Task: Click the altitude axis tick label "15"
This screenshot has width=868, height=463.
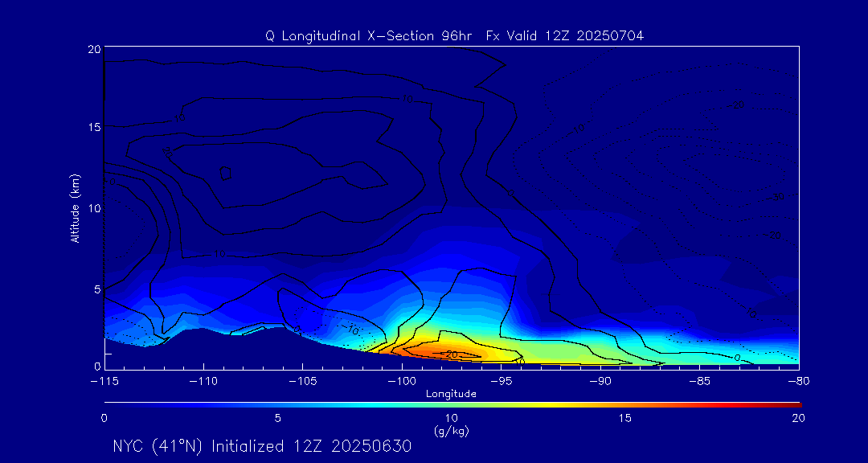Action: tap(94, 127)
